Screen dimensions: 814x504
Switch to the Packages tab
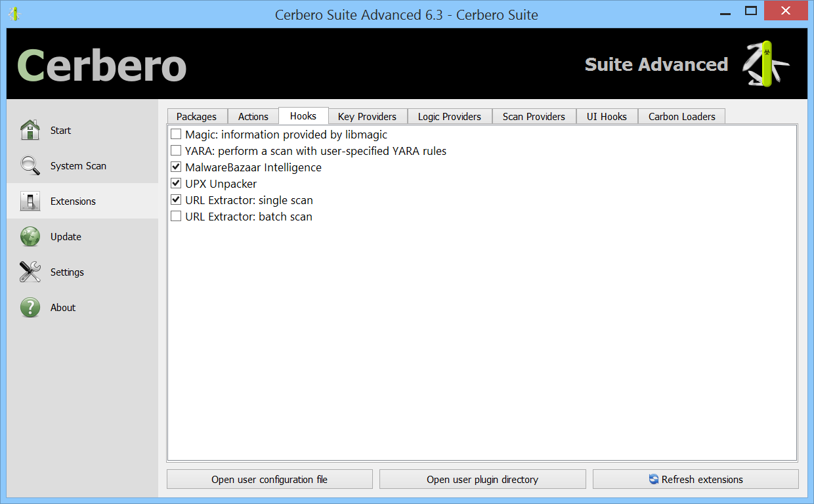[196, 116]
